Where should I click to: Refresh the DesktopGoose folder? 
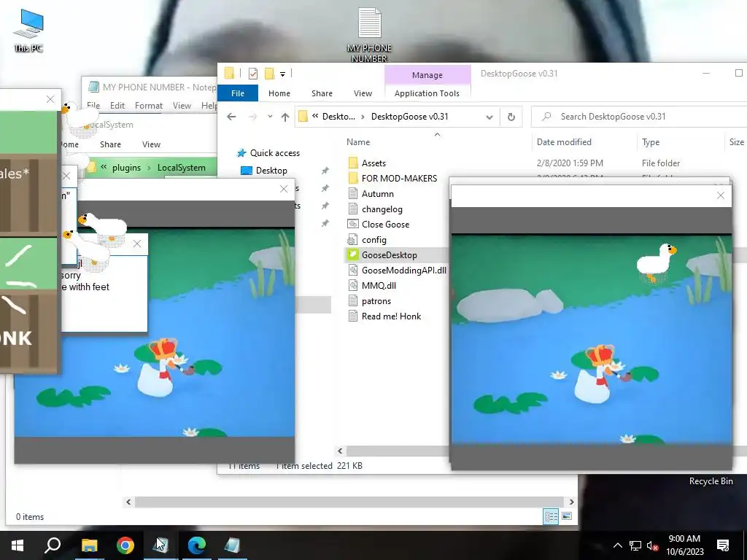tap(511, 117)
